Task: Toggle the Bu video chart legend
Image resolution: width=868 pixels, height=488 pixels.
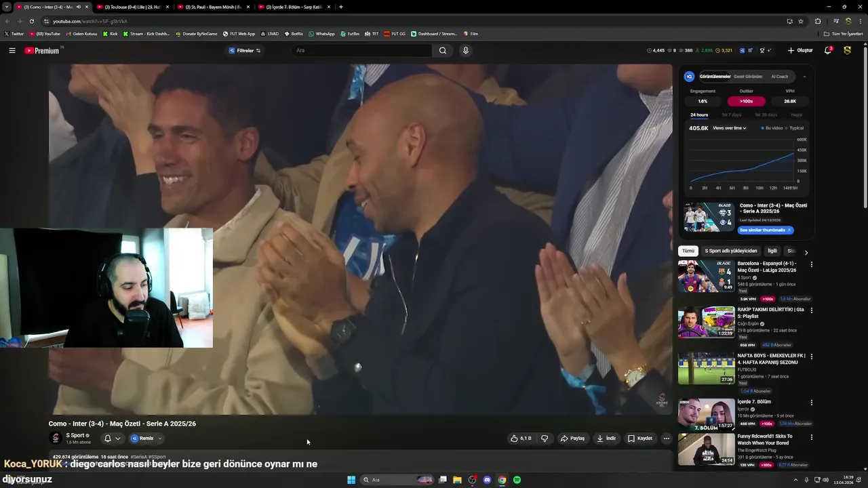Action: coord(772,128)
